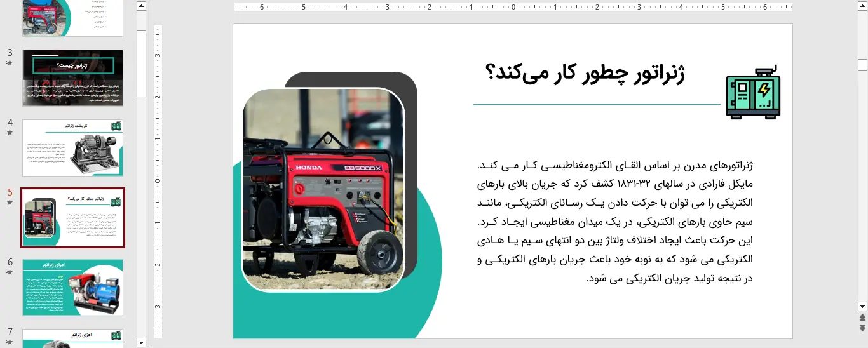
Task: Select the red Honda generator picture
Action: tap(323, 190)
